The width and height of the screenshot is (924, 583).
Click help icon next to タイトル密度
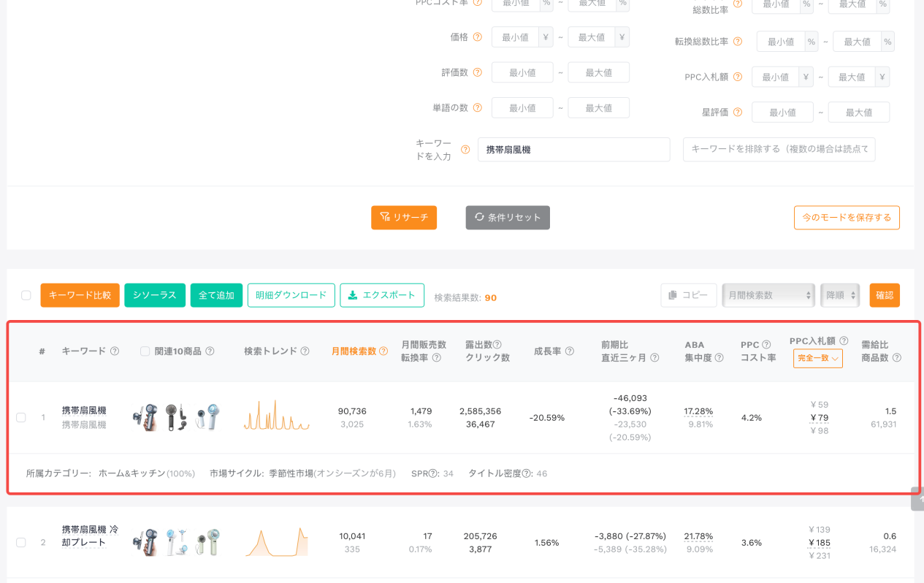click(526, 473)
